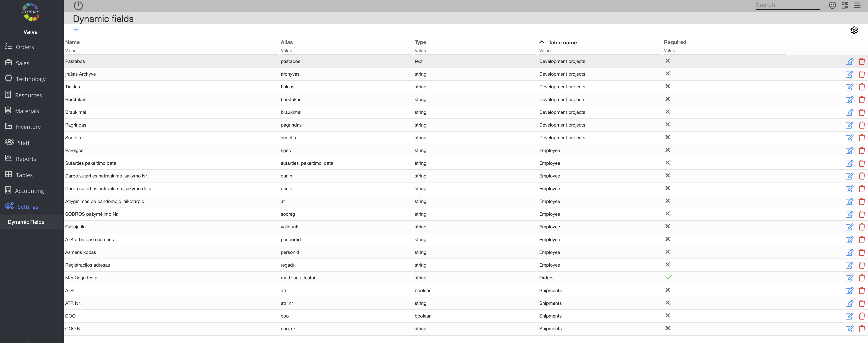This screenshot has height=343, width=868.
Task: Add a new dynamic field with plus icon
Action: 76,30
